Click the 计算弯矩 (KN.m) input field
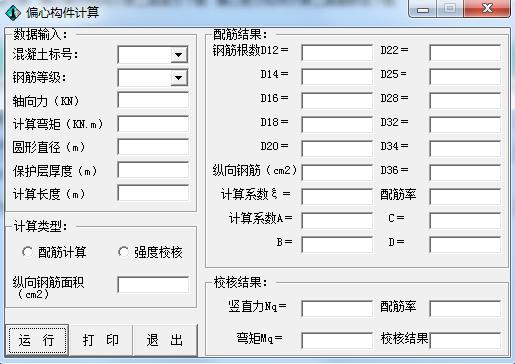Viewport: 515px width, 364px height. [x=153, y=124]
